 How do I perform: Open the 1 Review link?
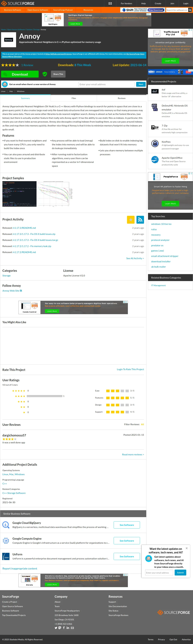coord(27,65)
